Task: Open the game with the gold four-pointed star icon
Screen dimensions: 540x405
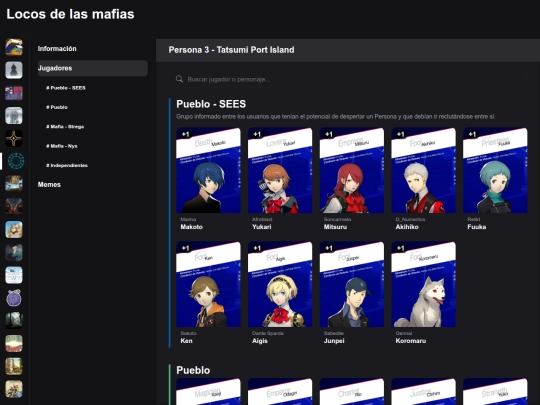Action: tap(14, 138)
